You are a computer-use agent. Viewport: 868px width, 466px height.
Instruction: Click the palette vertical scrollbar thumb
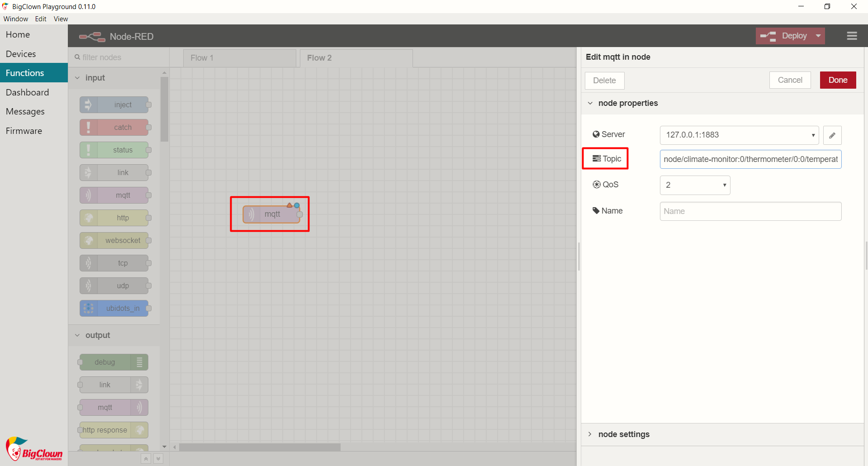pyautogui.click(x=164, y=109)
